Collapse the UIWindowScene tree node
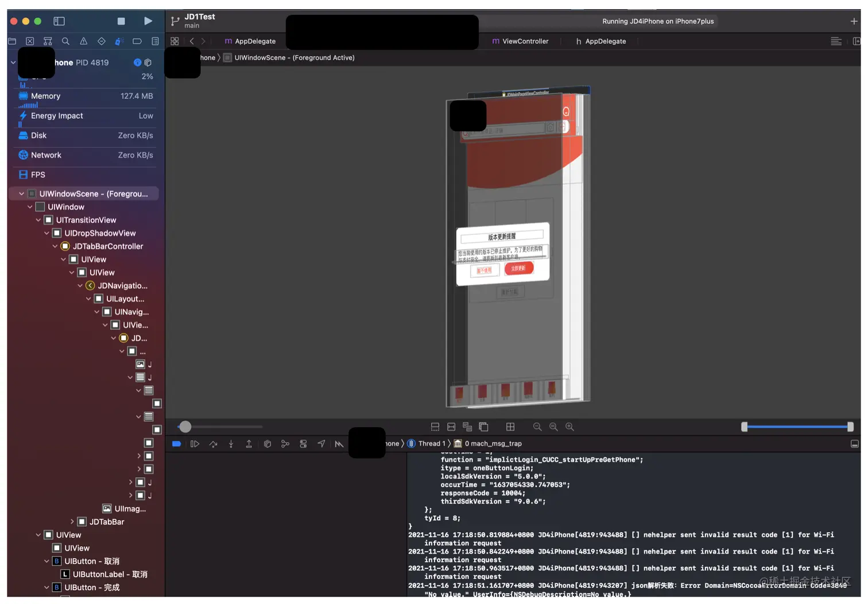The width and height of the screenshot is (868, 604). coord(21,194)
